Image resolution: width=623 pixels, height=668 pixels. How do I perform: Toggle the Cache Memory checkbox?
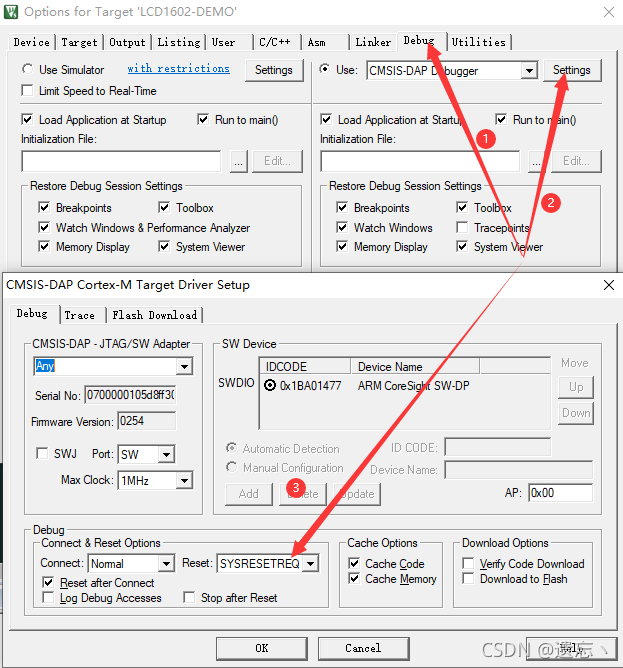[x=354, y=579]
